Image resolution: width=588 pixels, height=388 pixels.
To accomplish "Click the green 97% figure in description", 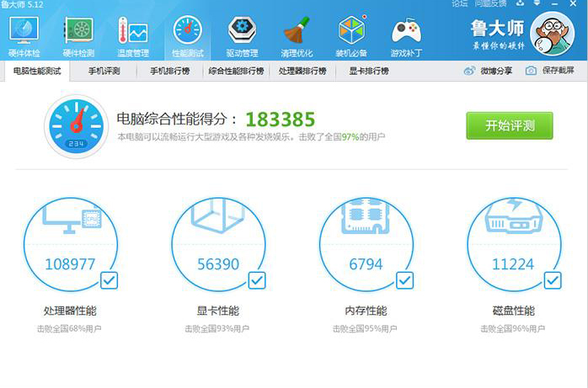I will 350,137.
